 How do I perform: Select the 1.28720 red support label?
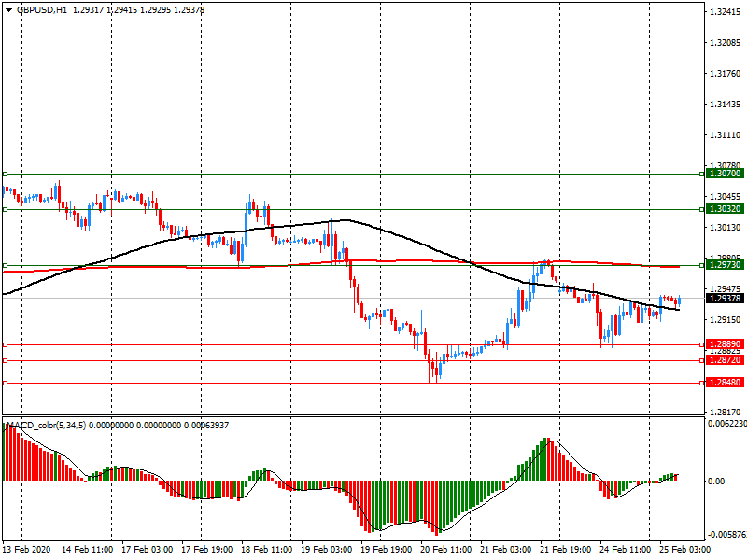[x=725, y=360]
